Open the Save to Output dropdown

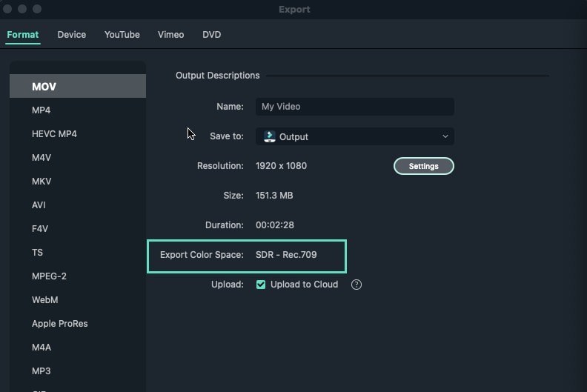coord(355,136)
